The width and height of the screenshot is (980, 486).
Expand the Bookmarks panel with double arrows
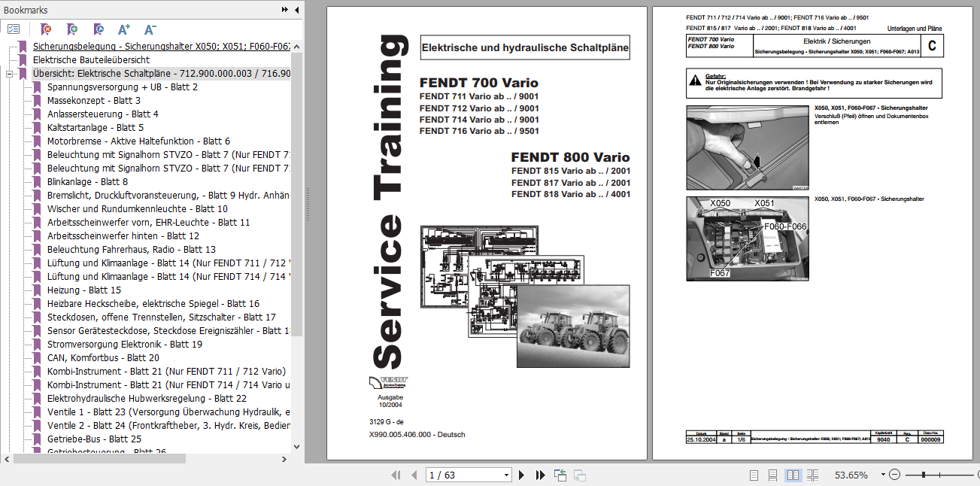285,10
